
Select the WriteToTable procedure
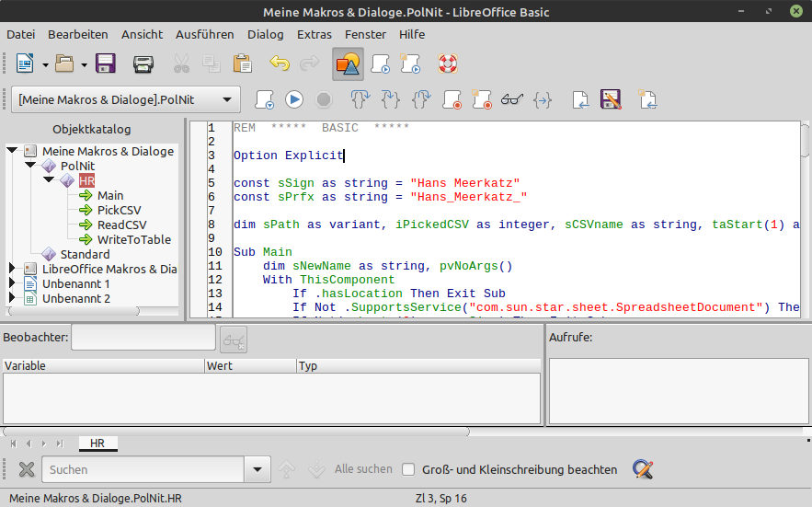click(134, 239)
